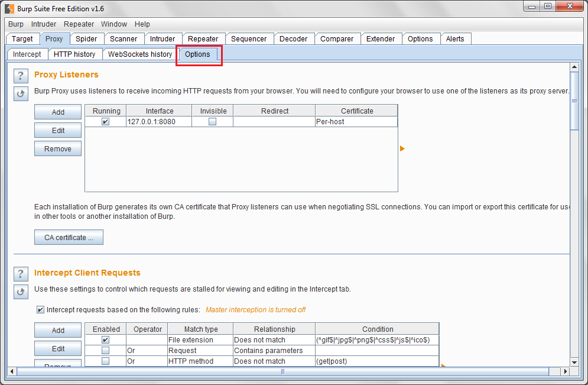Open help for Intercept Client Requests

21,274
